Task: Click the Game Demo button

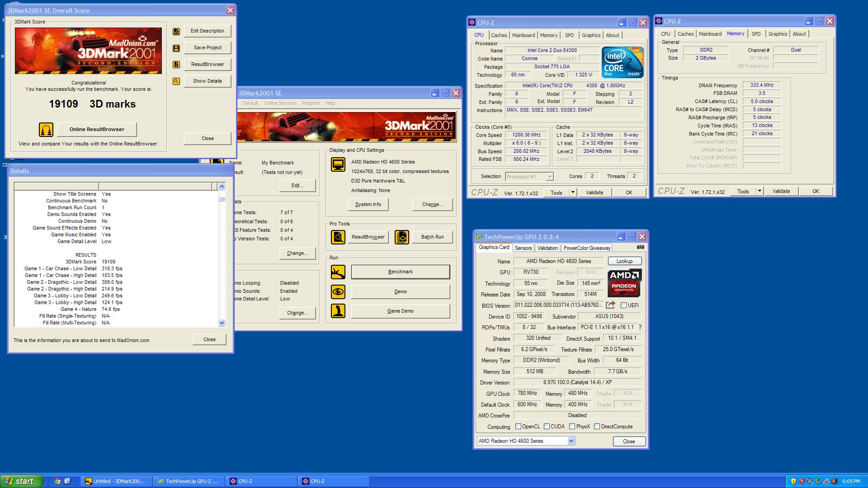Action: (401, 311)
